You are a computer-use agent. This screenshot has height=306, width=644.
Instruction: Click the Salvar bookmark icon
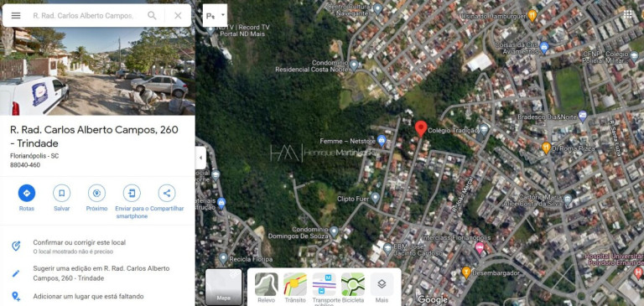click(x=61, y=193)
